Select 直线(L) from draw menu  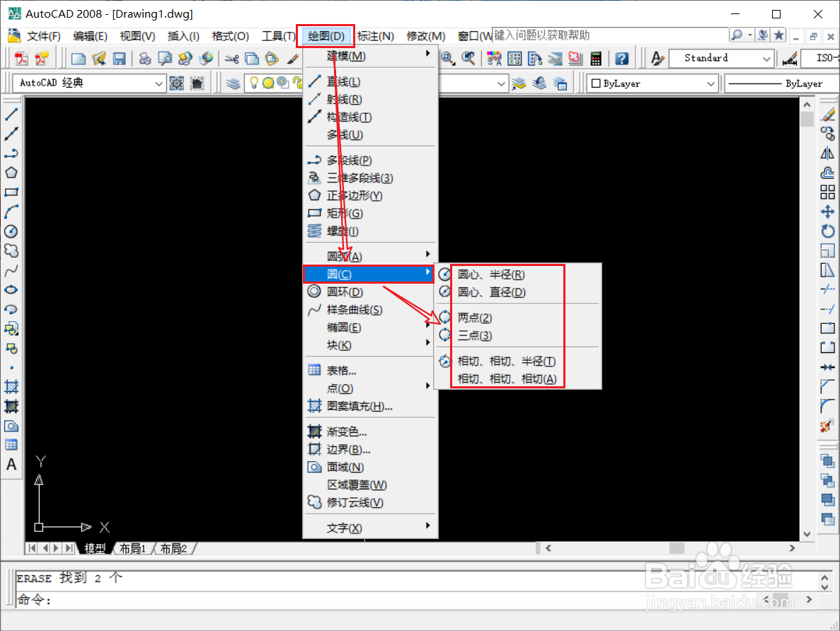click(x=369, y=81)
